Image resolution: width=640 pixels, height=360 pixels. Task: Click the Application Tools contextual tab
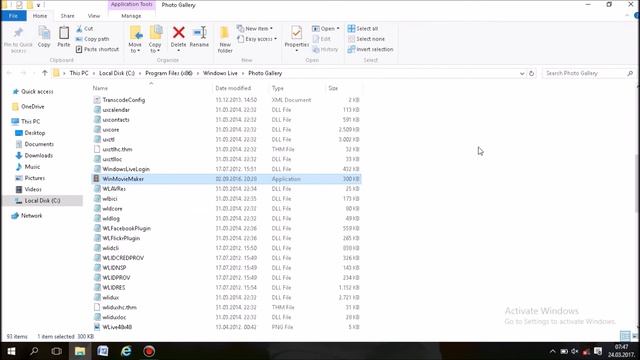[x=131, y=4]
